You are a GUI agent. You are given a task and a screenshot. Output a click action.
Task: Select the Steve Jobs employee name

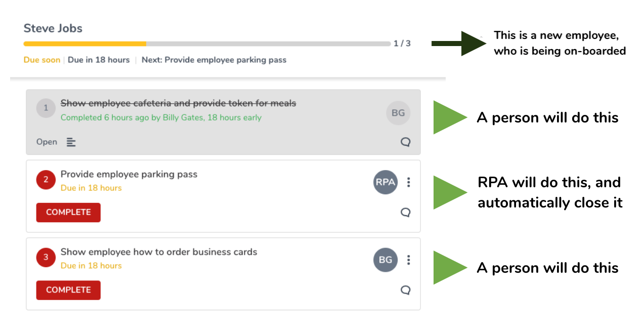pyautogui.click(x=53, y=28)
